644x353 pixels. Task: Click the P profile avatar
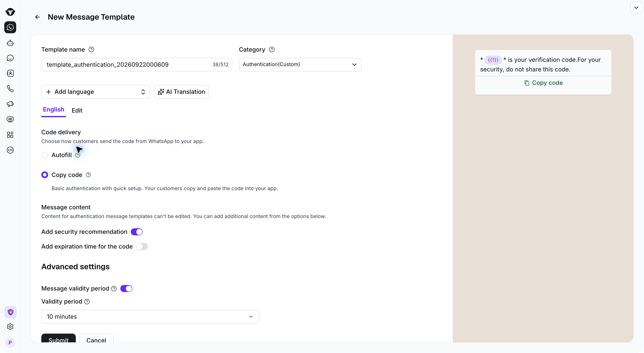coord(10,343)
